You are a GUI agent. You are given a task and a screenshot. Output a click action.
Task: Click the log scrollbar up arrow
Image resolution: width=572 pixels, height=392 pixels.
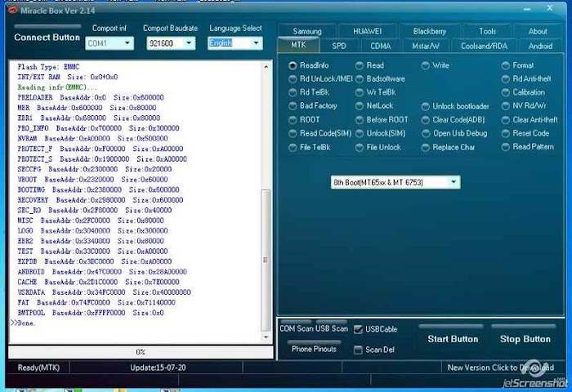pos(266,67)
